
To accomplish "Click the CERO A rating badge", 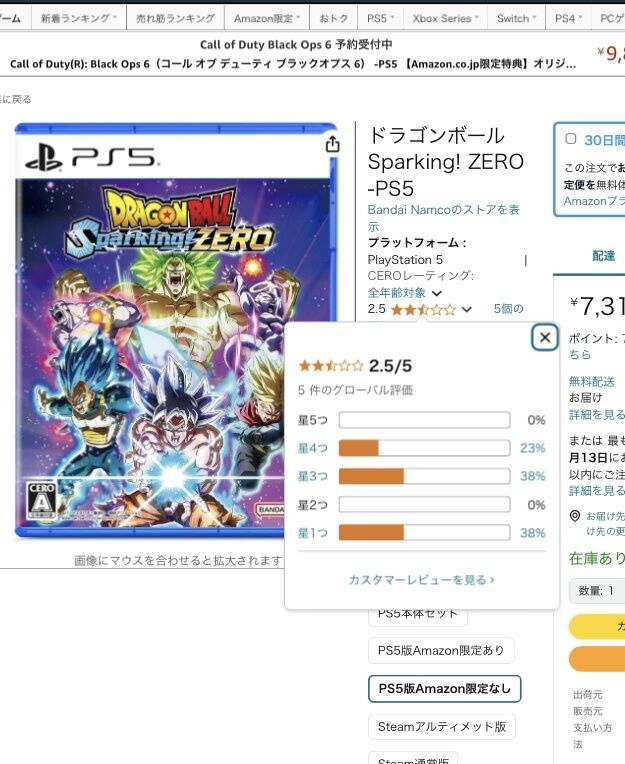I will tap(41, 501).
